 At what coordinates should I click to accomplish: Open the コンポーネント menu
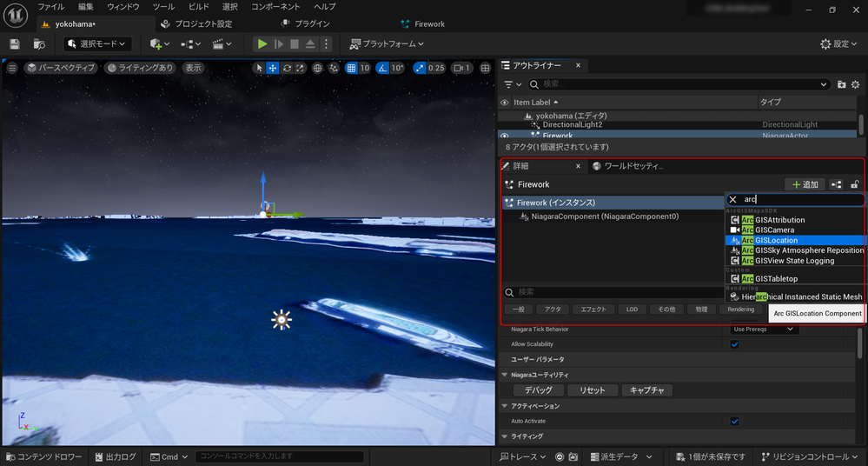pos(275,7)
